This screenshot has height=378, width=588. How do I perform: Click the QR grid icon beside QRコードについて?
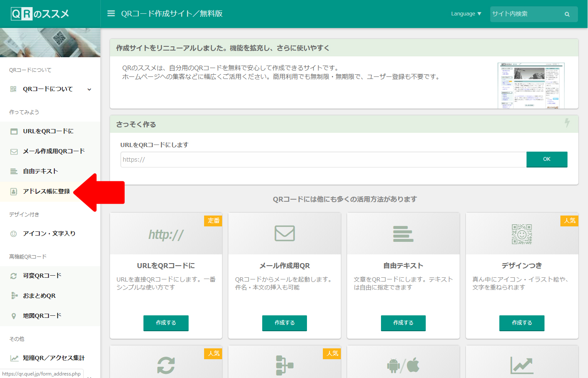(13, 89)
